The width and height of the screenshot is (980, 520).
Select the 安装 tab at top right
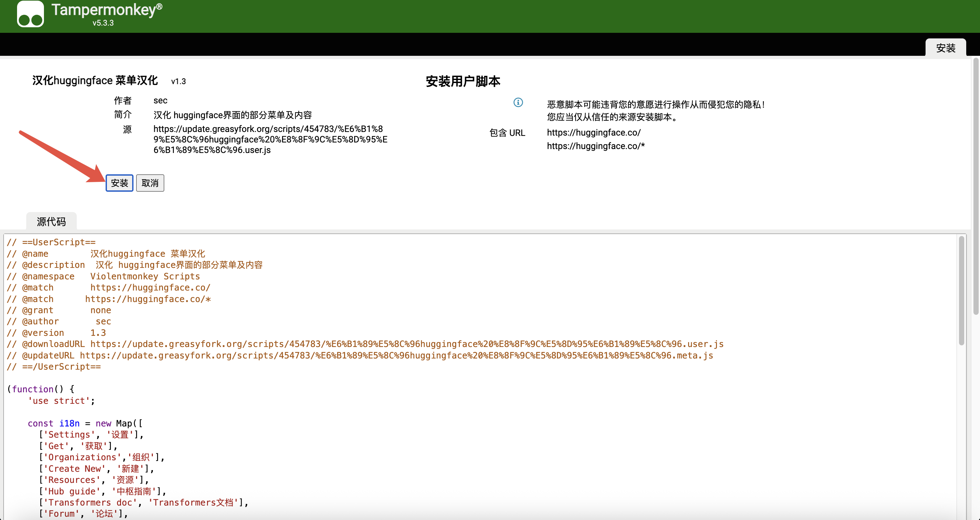click(946, 48)
